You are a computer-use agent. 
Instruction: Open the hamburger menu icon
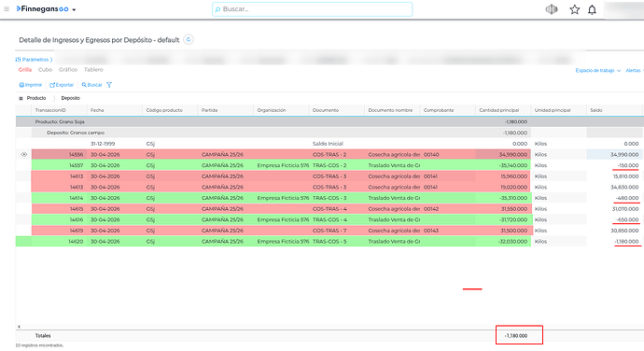click(7, 8)
